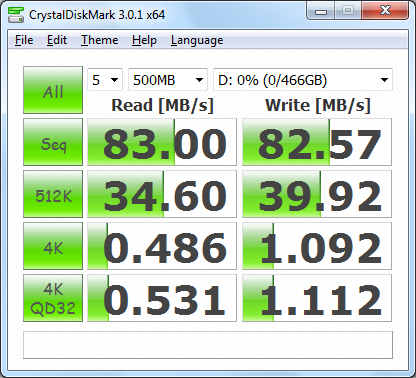Start the 512K benchmark test

(x=53, y=194)
